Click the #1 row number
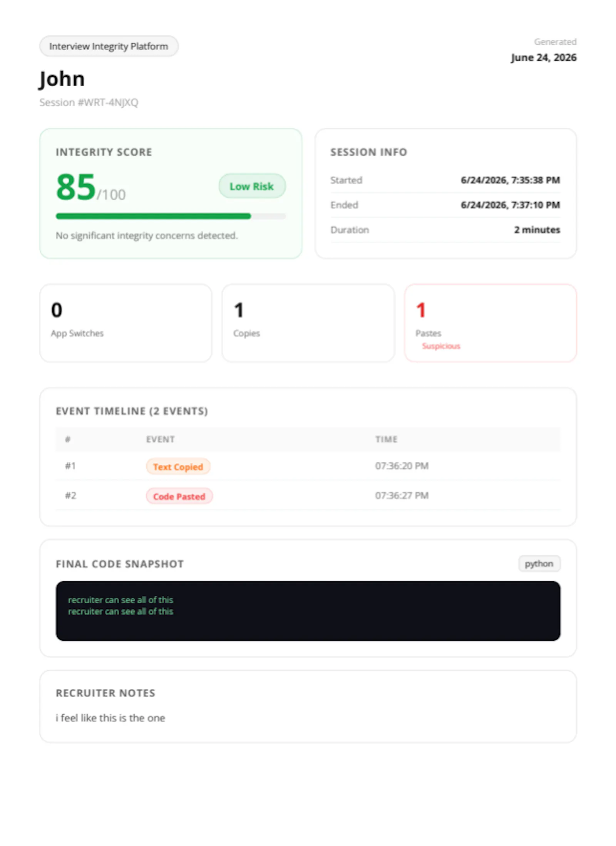Viewport: 616px width, 846px height. [70, 466]
